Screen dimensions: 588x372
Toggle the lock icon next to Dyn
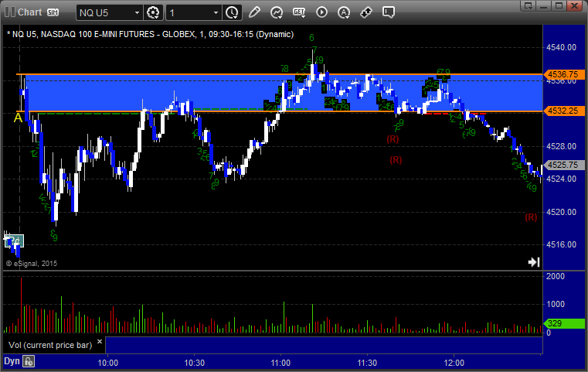(x=29, y=361)
